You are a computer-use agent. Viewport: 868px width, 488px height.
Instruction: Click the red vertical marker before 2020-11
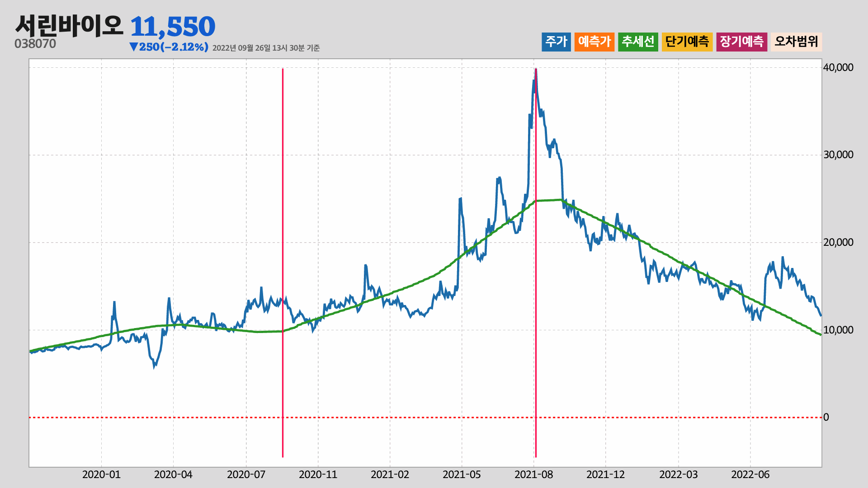point(283,263)
